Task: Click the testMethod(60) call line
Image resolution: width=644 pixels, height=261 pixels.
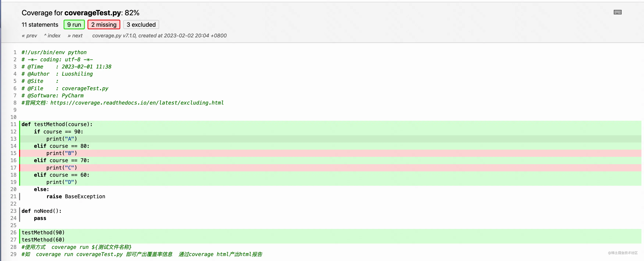Action: [43, 240]
